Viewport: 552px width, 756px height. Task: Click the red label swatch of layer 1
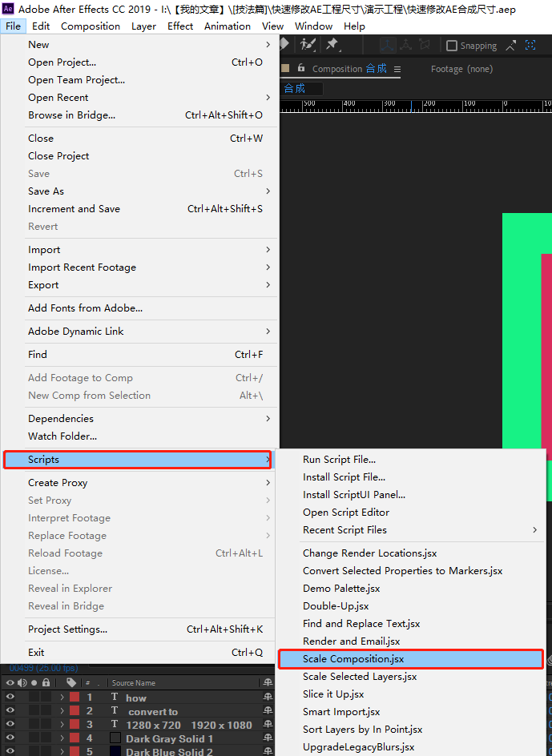point(75,698)
